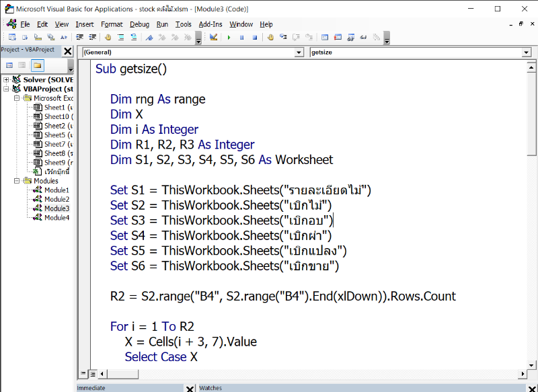Viewport: 538px width, 392px height.
Task: Click the View Code icon in Project panel
Action: (9, 65)
